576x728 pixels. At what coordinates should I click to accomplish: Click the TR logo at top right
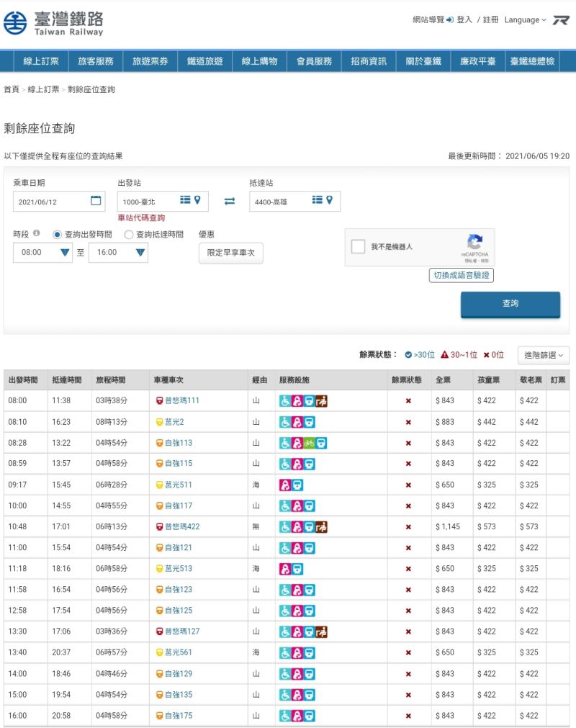click(561, 20)
